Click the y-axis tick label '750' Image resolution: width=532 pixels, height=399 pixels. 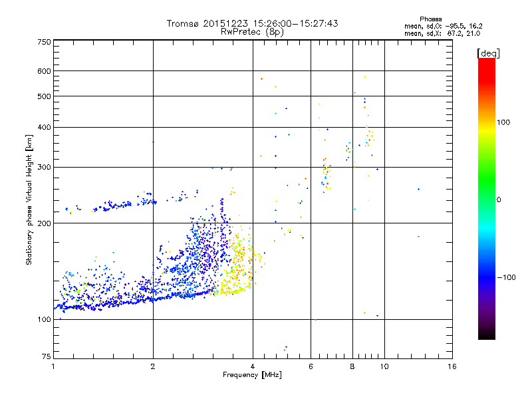pos(44,42)
